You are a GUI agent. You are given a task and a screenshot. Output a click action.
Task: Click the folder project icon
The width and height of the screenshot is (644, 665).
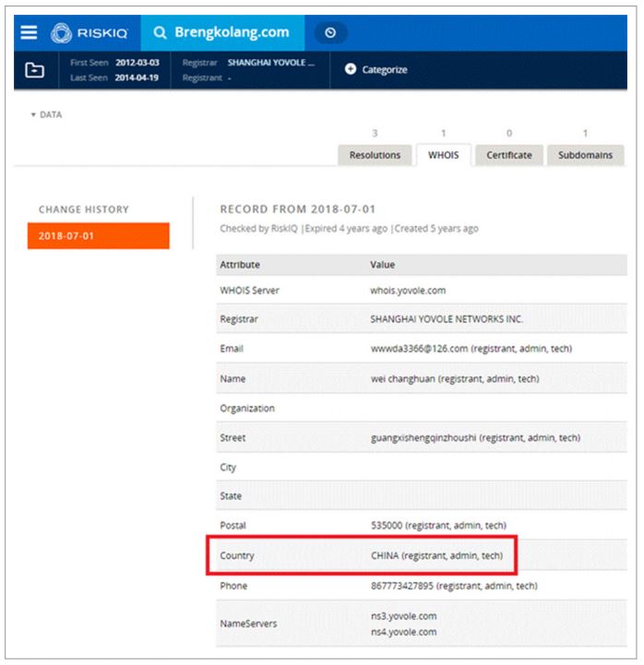click(34, 70)
